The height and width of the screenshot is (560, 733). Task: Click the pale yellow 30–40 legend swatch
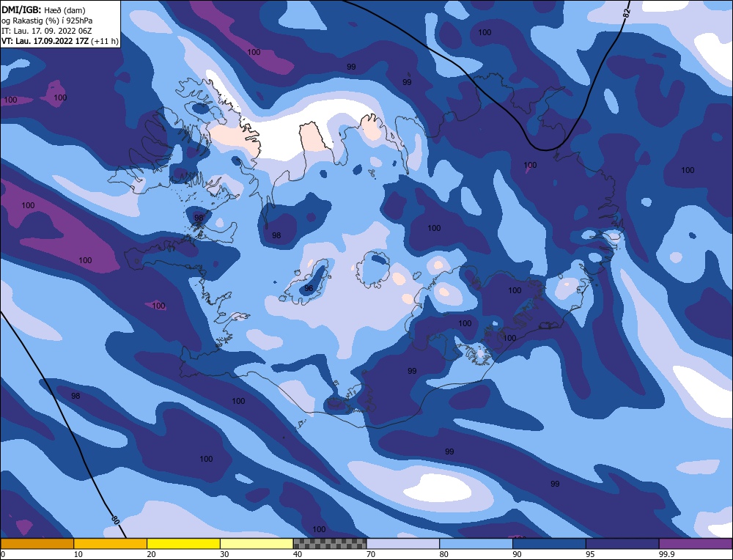click(x=257, y=544)
